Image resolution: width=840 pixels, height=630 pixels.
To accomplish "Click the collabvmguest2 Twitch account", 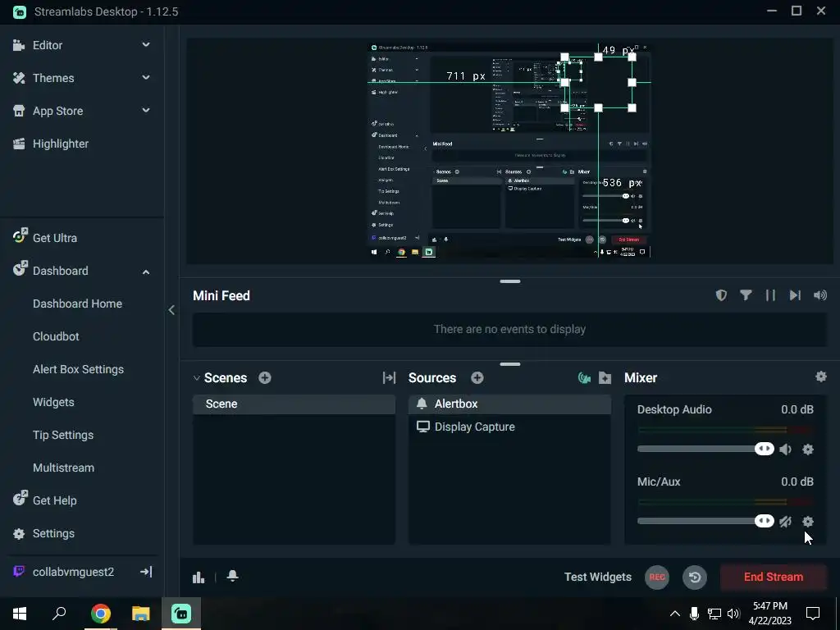I will click(73, 572).
